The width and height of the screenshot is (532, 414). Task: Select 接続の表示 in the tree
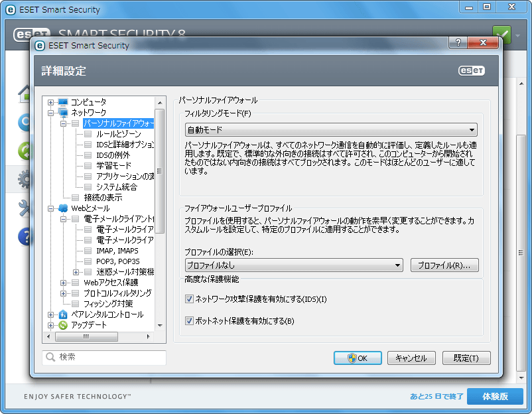pos(103,198)
